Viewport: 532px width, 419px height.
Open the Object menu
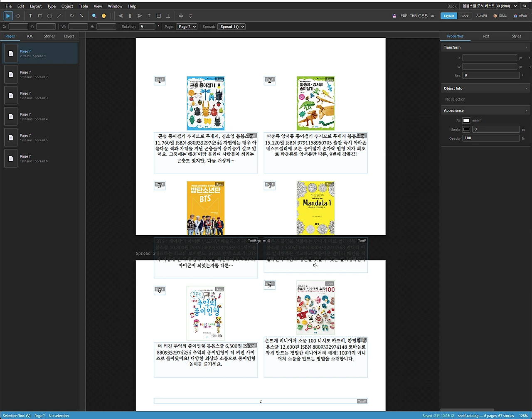[x=67, y=6]
